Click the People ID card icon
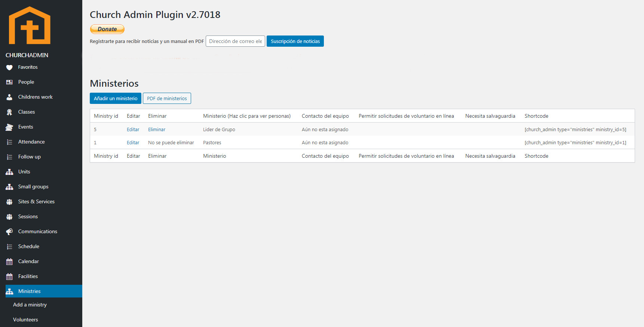The height and width of the screenshot is (327, 644). (x=9, y=82)
